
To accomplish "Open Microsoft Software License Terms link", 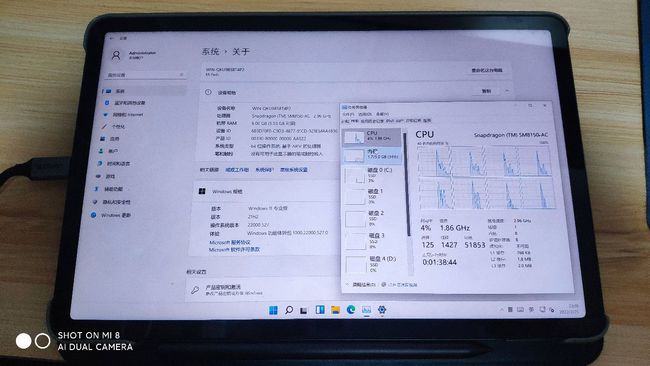I will 234,250.
